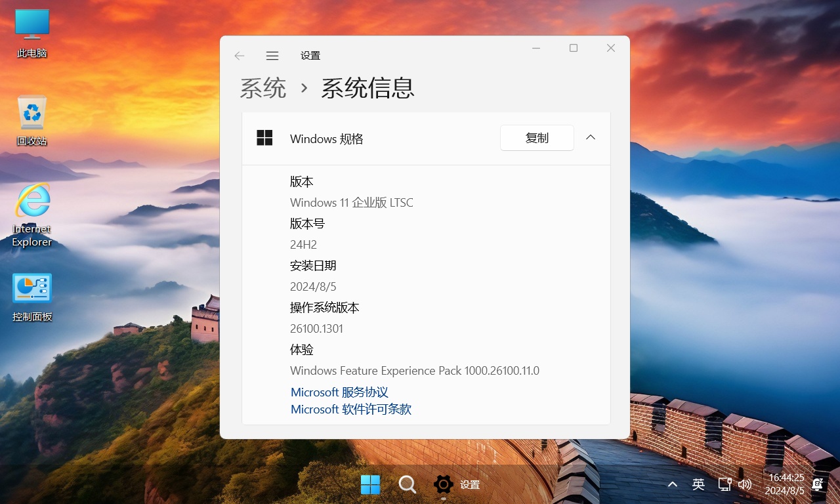The image size is (840, 504).
Task: Click the 版本号 label
Action: tap(307, 224)
